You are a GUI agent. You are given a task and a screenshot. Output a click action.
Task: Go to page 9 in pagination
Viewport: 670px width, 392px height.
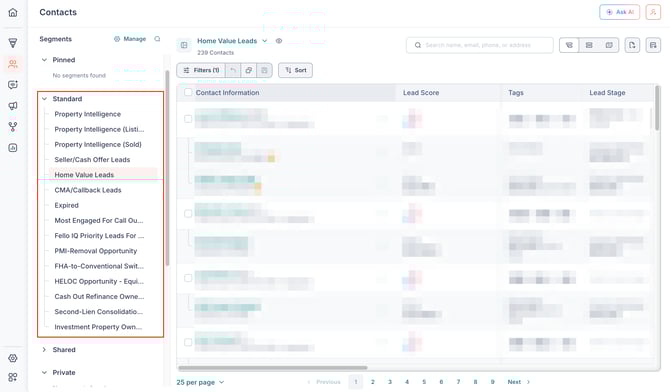492,382
